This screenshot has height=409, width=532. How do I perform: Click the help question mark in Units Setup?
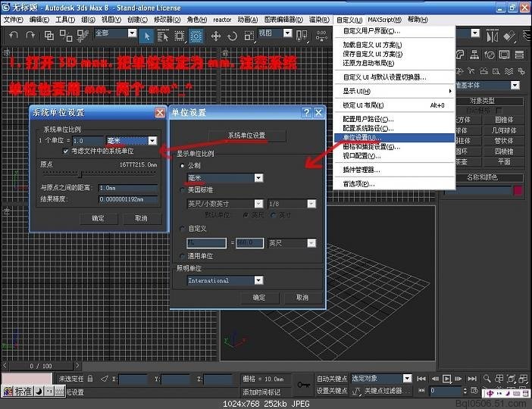click(x=306, y=113)
